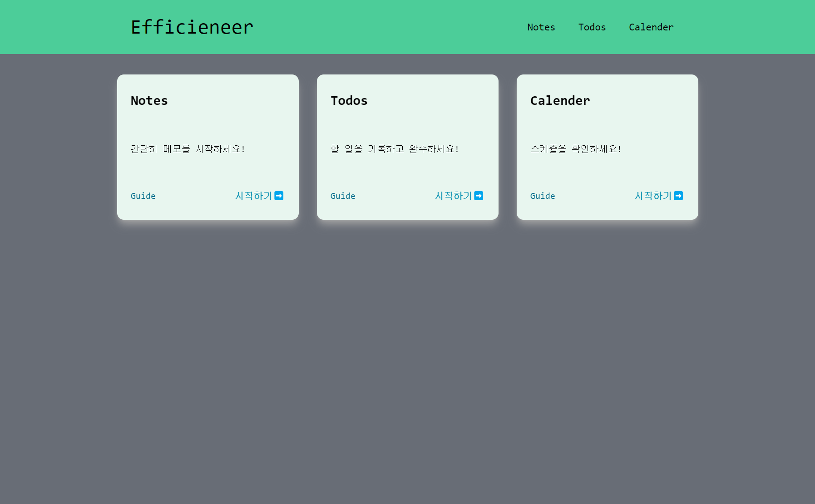Select the Notes card heading
Viewport: 815px width, 504px height.
click(x=149, y=100)
